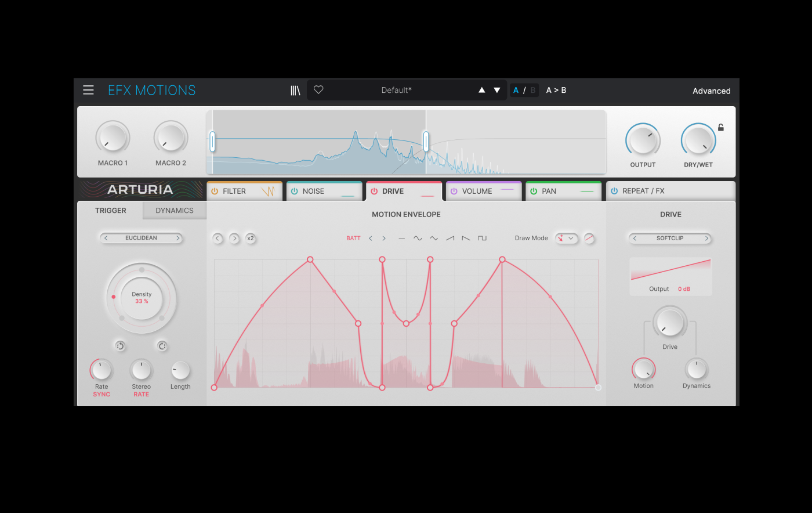Select next drive type after SOFTCLIP
The width and height of the screenshot is (812, 513).
[706, 238]
